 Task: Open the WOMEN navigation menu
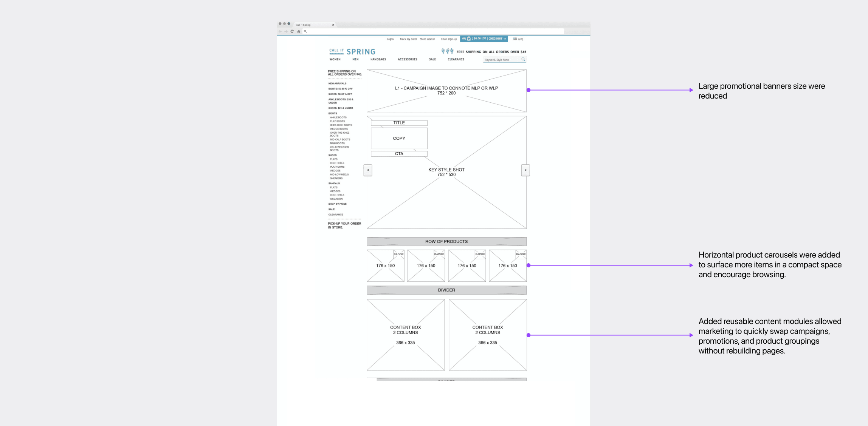tap(335, 59)
